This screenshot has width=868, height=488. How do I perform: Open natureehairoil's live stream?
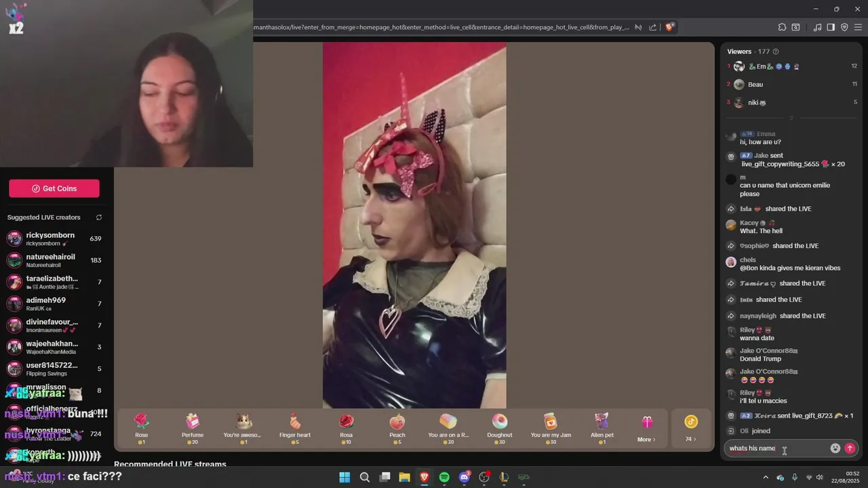[54, 260]
